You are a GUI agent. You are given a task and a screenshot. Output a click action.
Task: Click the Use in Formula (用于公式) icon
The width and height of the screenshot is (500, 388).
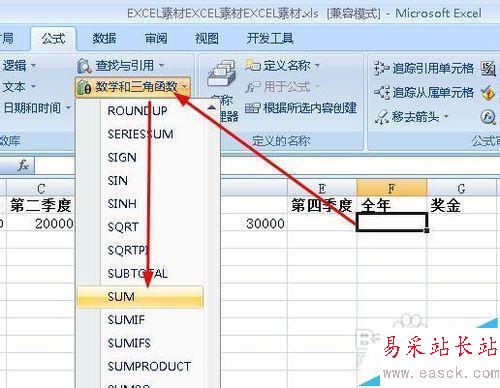252,87
